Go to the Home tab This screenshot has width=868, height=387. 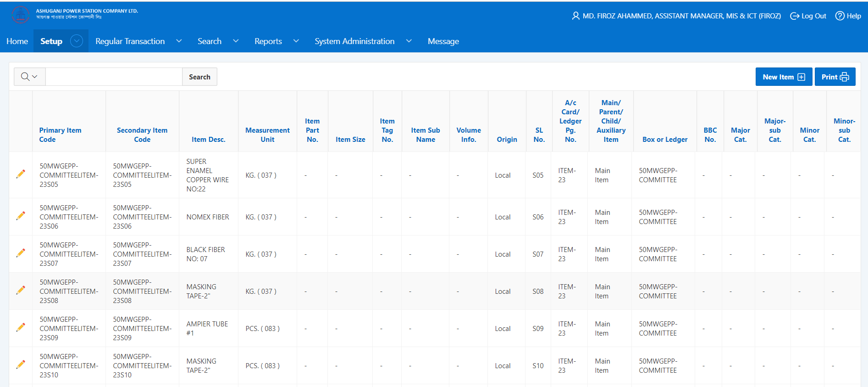(x=17, y=41)
